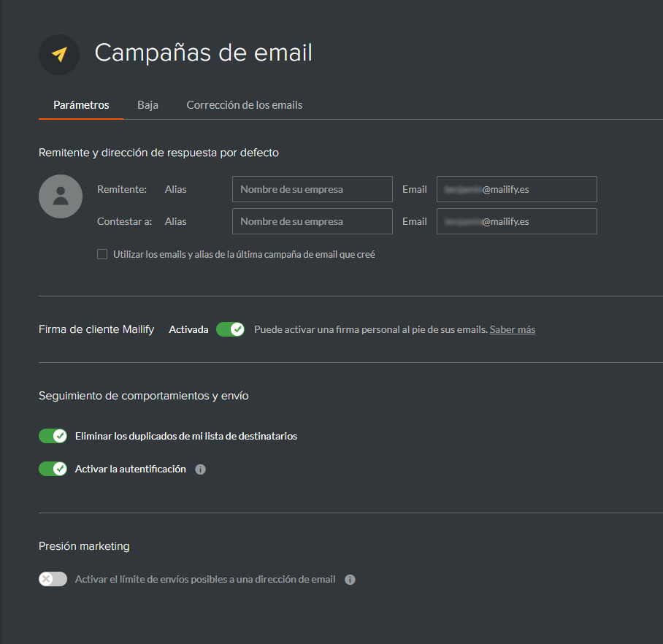Screen dimensions: 663x644
Task: Open info icon beside límite de envíos
Action: 350,580
